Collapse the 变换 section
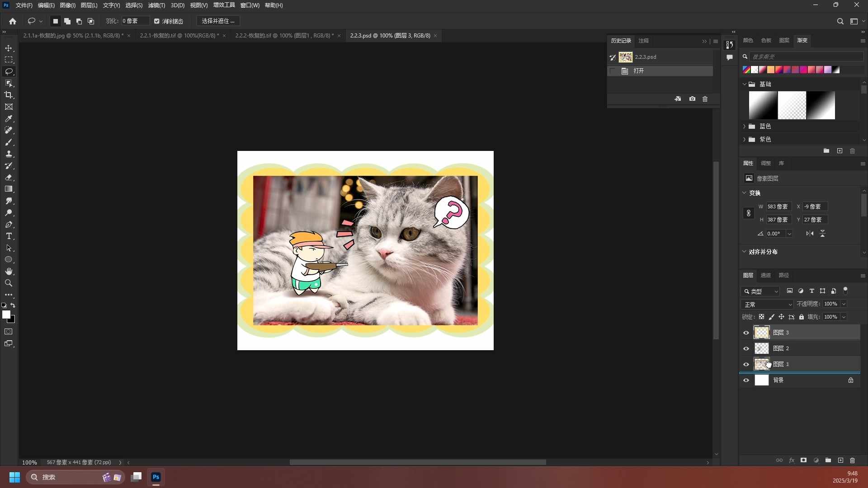Screen dimensions: 868x488 (744, 192)
